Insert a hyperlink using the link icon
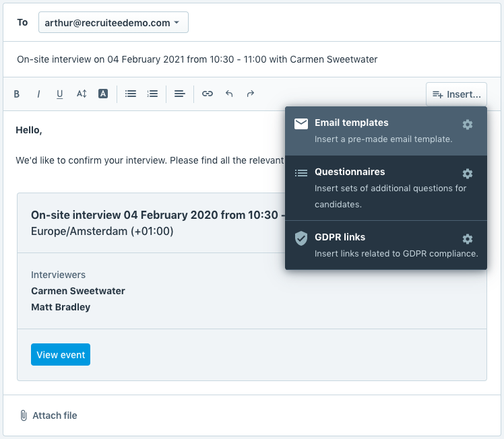This screenshot has height=439, width=504. (x=208, y=94)
